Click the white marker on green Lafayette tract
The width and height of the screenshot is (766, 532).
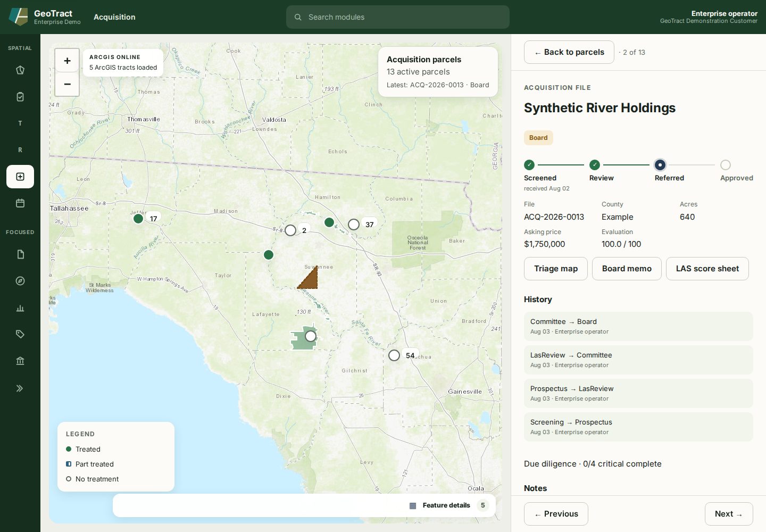(x=311, y=336)
